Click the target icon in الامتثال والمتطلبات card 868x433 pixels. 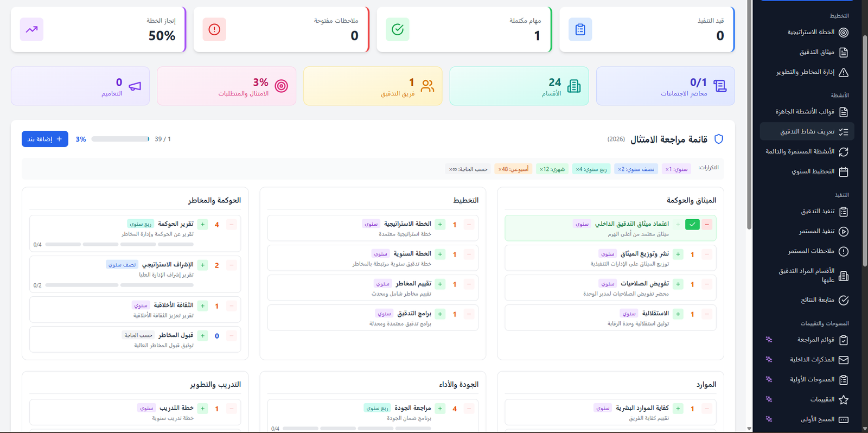tap(281, 86)
